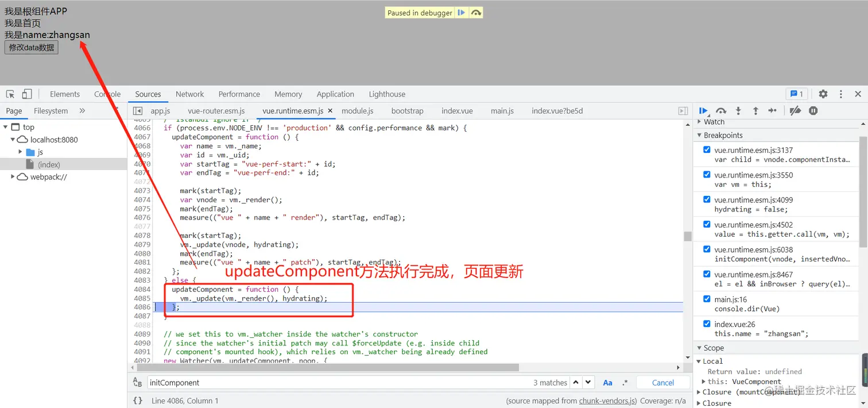868x408 pixels.
Task: Step over from the Paused in debugger overlay
Action: 476,13
